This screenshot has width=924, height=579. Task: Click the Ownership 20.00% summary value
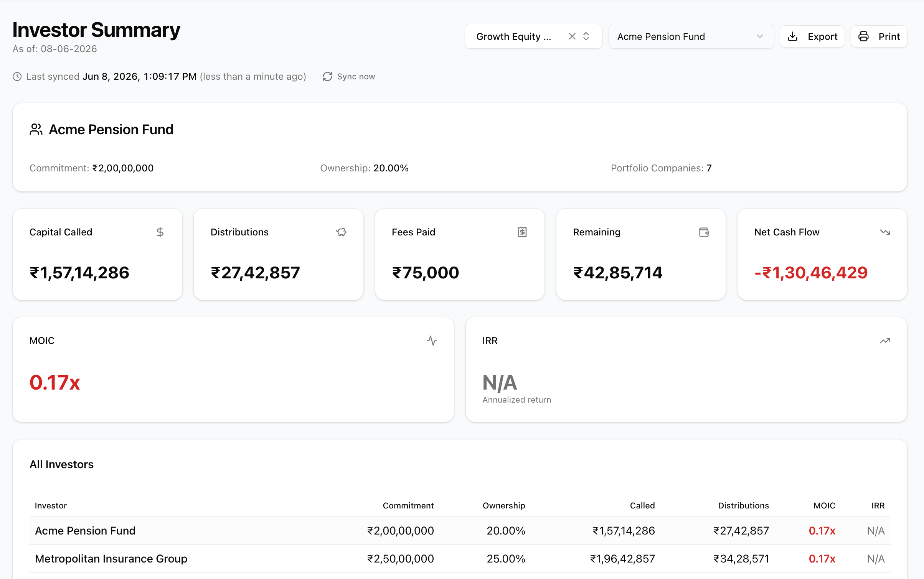click(391, 168)
